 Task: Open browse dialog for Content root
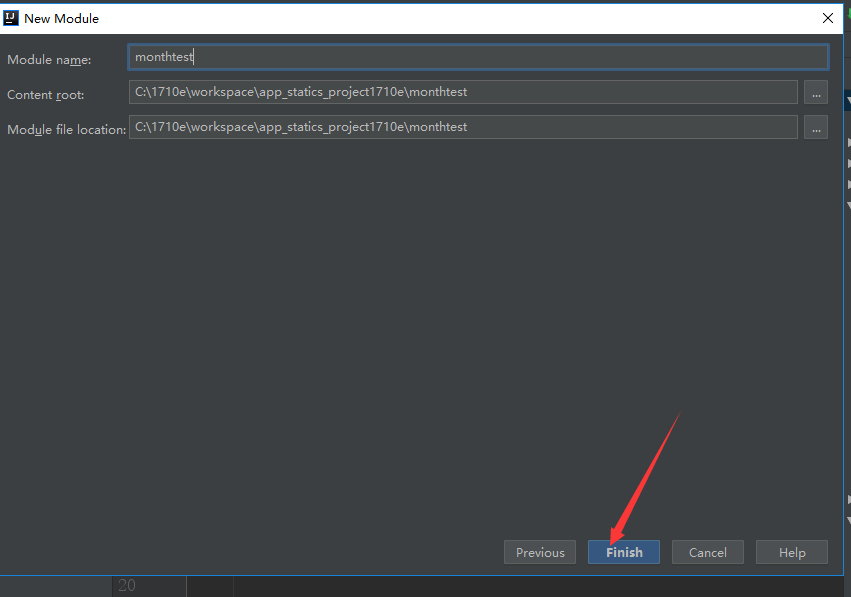tap(816, 92)
